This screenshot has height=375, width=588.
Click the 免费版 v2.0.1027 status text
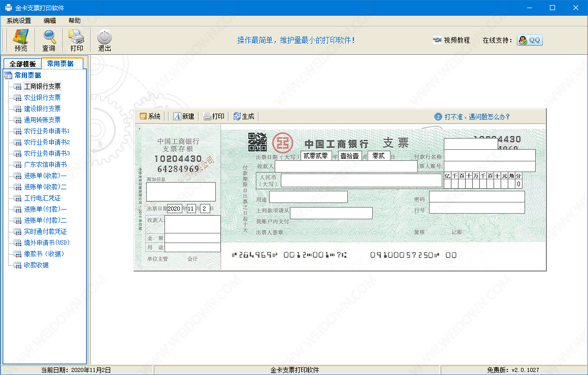[x=513, y=370]
